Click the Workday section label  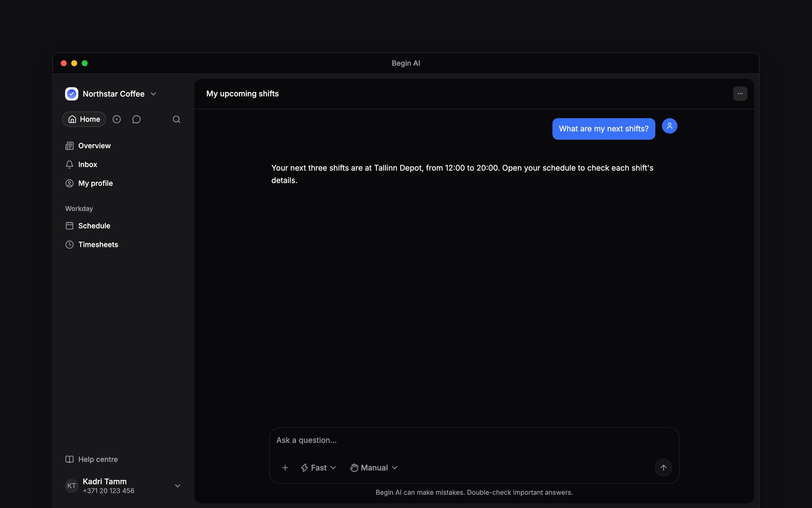[x=79, y=209]
